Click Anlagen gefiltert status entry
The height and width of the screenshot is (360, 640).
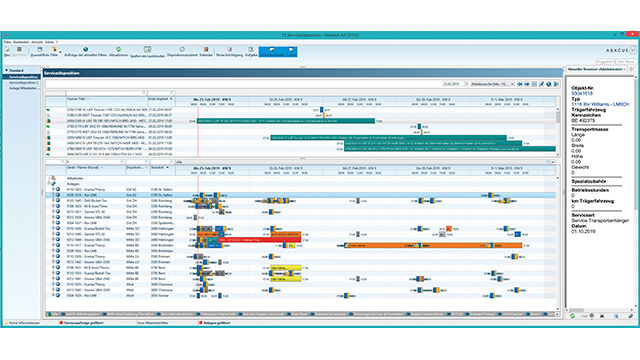(x=215, y=323)
